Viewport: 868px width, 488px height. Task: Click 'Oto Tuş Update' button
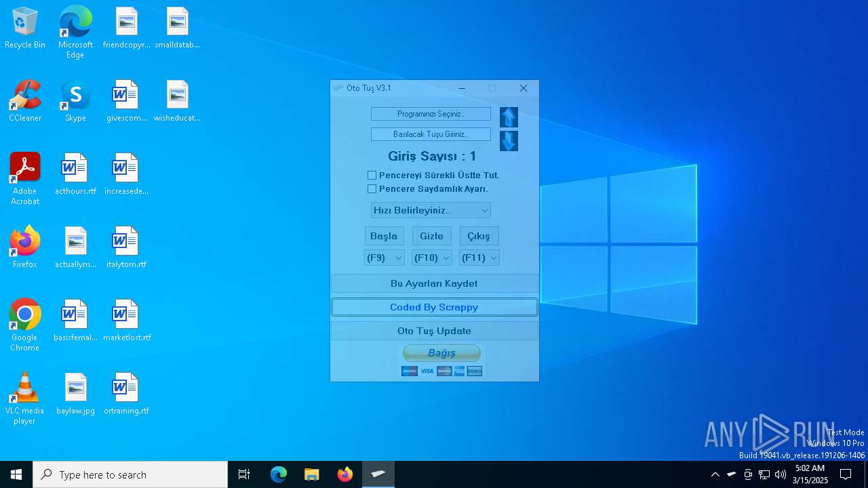[434, 331]
